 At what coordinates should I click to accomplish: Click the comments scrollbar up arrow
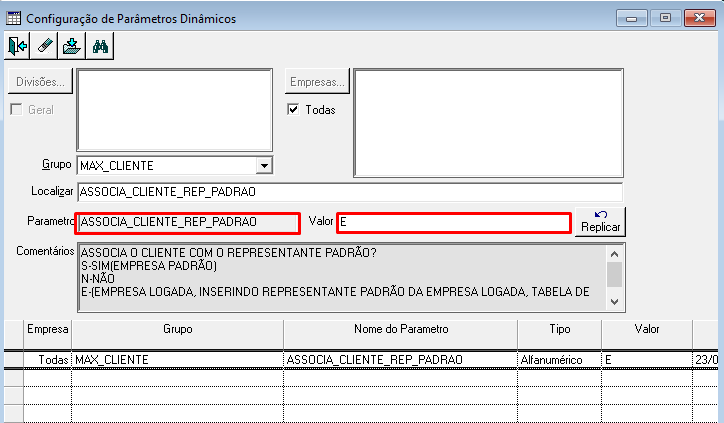pos(614,254)
